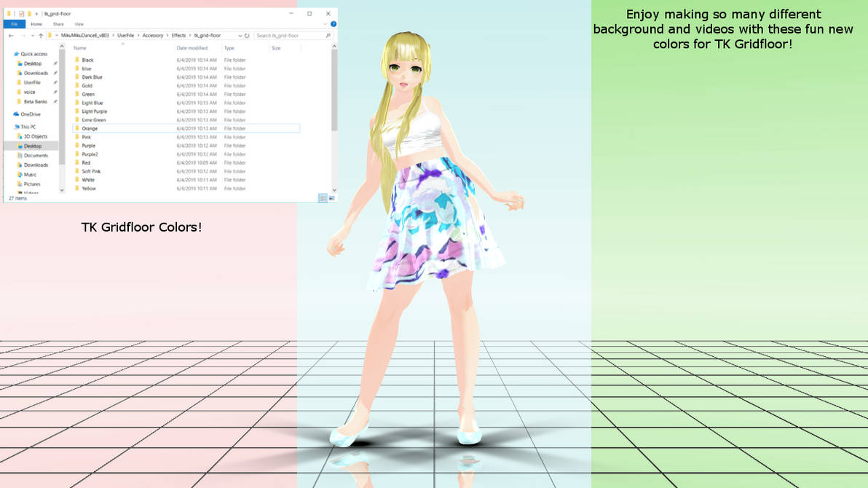Screen dimensions: 868x488
Task: Open the address bar previous locations dropdown
Action: (x=240, y=35)
